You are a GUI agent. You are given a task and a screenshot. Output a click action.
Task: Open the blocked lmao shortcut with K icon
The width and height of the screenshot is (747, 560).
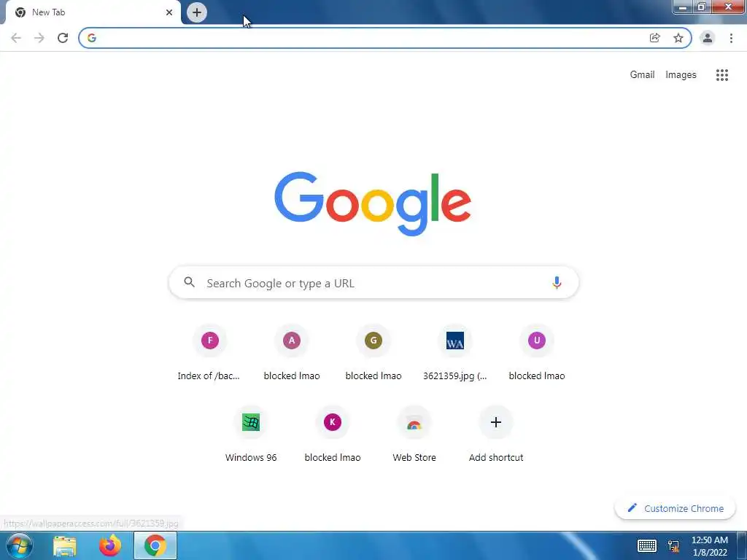pos(333,435)
